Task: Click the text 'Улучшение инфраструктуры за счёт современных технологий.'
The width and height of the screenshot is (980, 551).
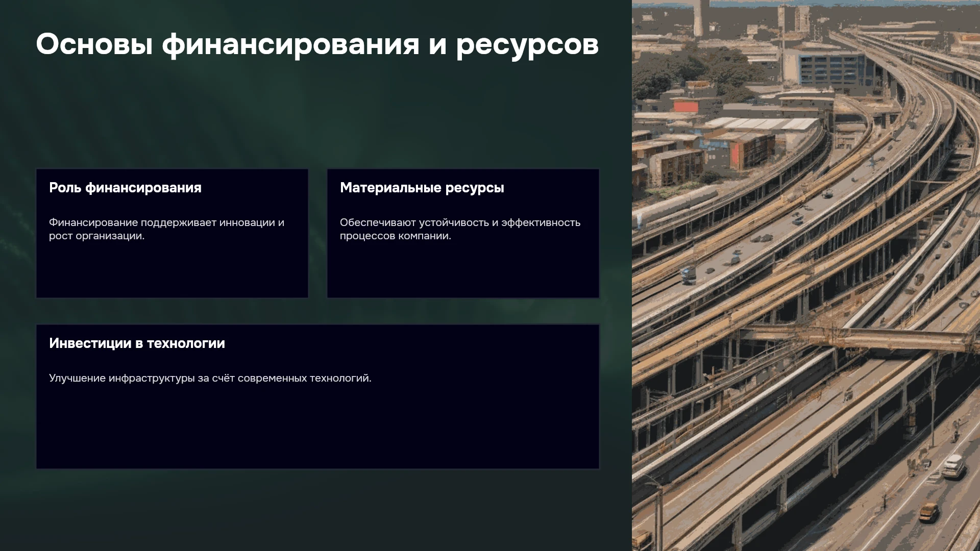Action: point(210,378)
